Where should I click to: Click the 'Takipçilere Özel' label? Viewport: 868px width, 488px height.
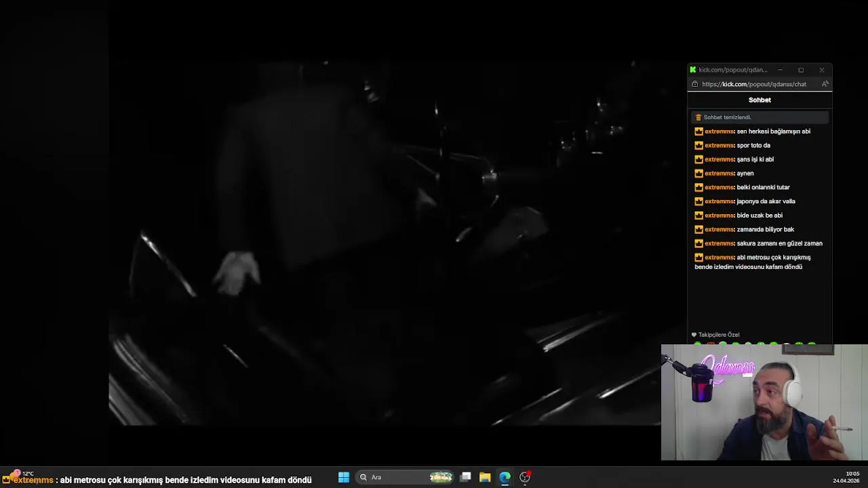[x=719, y=335]
